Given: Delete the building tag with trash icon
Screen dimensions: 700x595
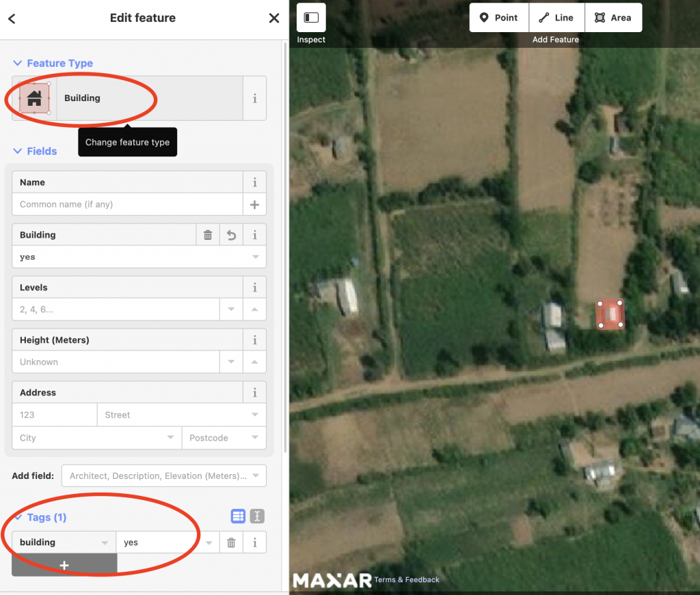Looking at the screenshot, I should click(x=231, y=542).
